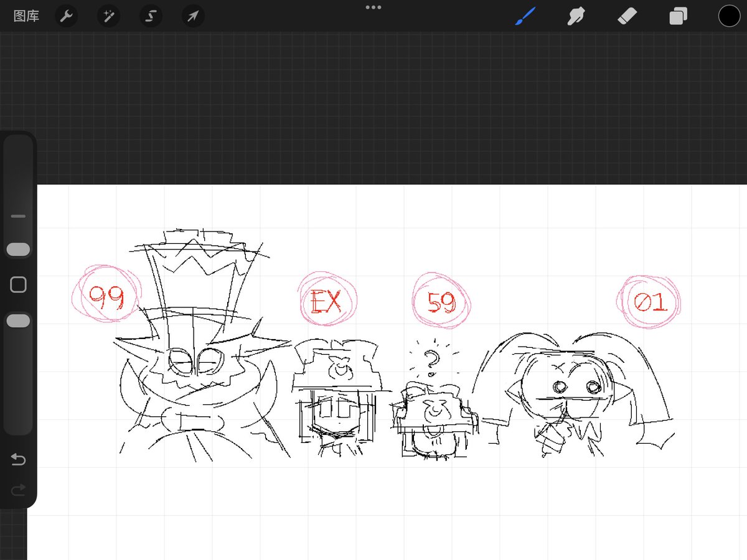747x560 pixels.
Task: Tap the three-dot canvas options indicator
Action: pos(374,7)
